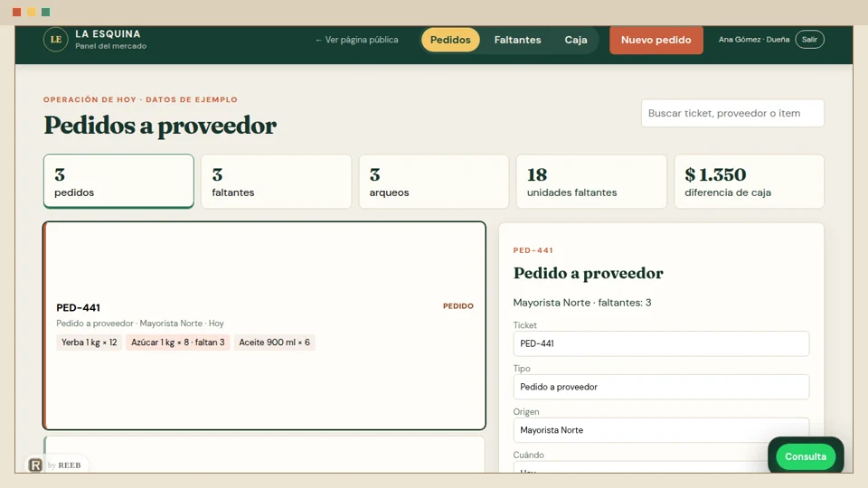Viewport: 868px width, 488px height.
Task: Click the Azúcar 1 kg × 8 faltan 3 chip
Action: 178,343
